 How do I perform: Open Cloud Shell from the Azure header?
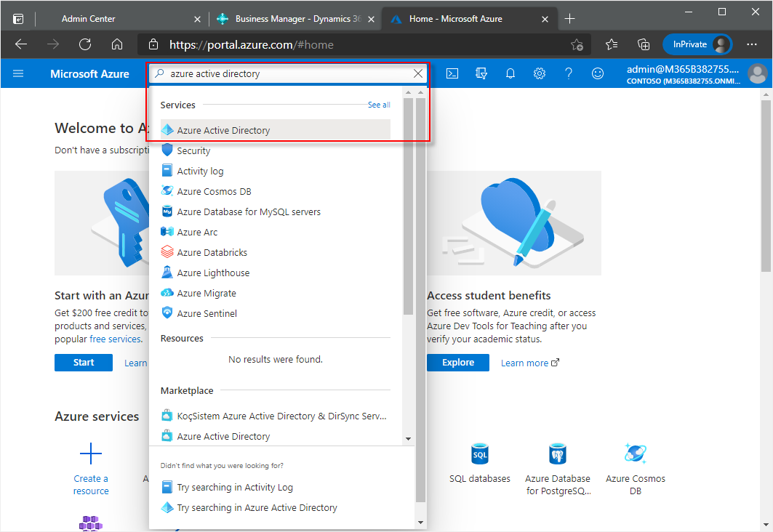pyautogui.click(x=452, y=73)
